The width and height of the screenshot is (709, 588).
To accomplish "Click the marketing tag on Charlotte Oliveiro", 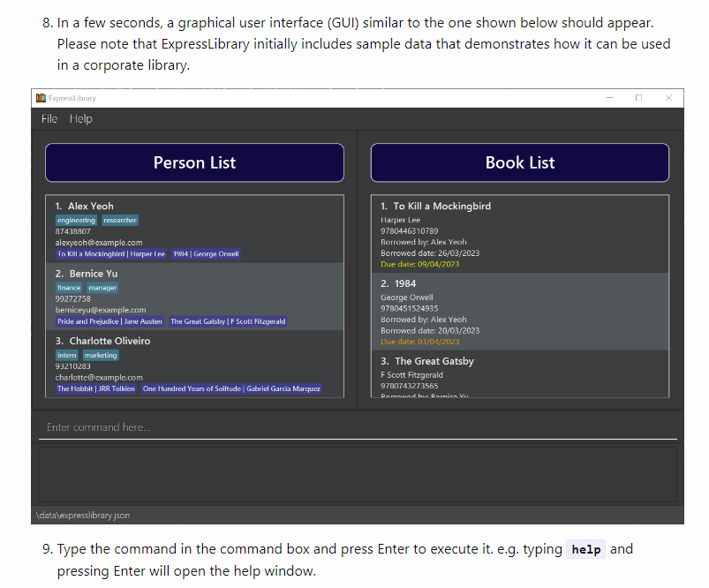I will coord(101,355).
